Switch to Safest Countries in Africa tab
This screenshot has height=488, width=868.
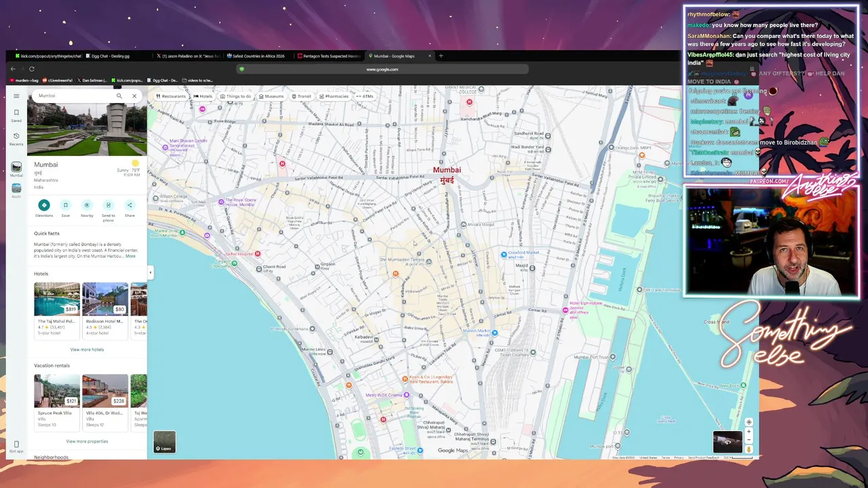click(258, 56)
